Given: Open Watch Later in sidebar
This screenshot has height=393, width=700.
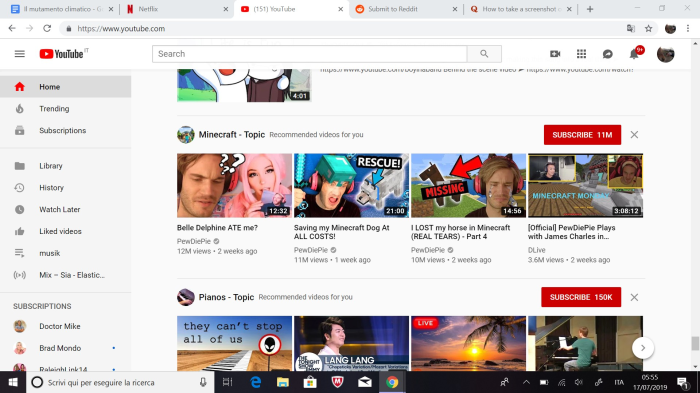Looking at the screenshot, I should (66, 210).
